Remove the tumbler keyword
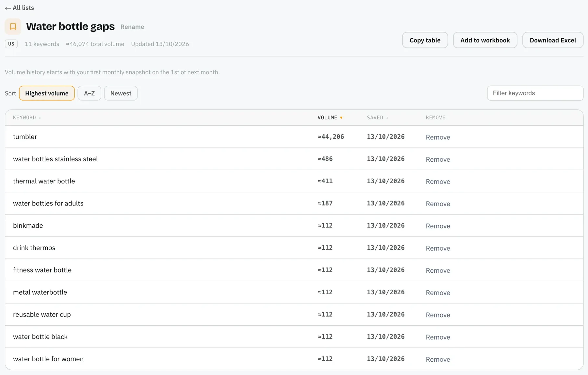This screenshot has height=375, width=588. (x=438, y=137)
